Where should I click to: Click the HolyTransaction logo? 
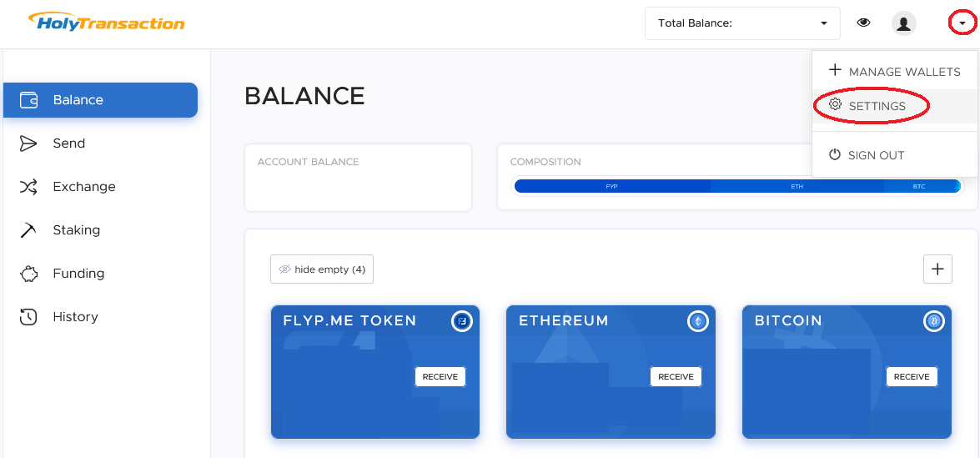[x=106, y=22]
